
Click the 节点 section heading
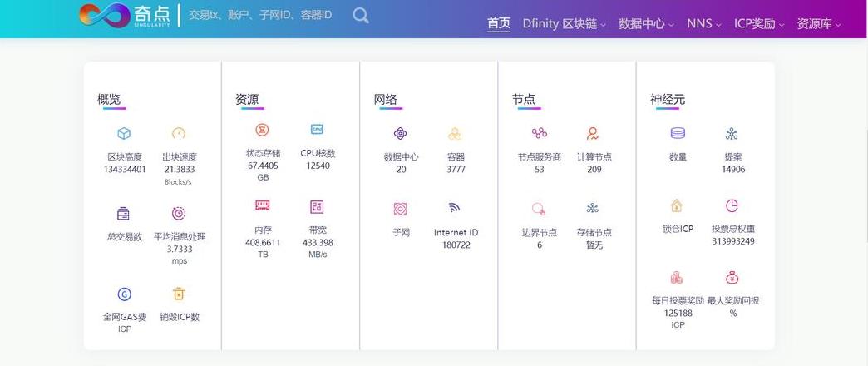coord(524,100)
